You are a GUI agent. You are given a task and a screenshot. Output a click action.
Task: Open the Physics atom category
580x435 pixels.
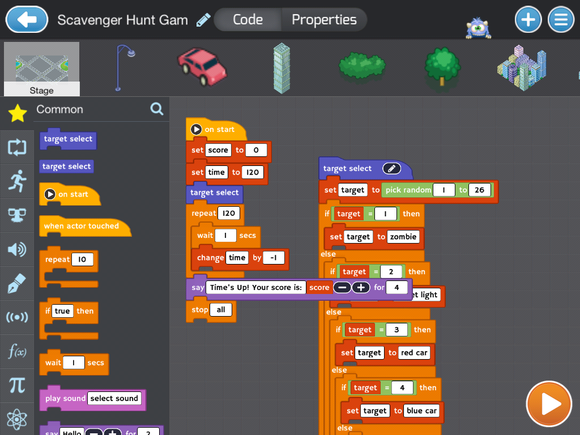tap(17, 419)
